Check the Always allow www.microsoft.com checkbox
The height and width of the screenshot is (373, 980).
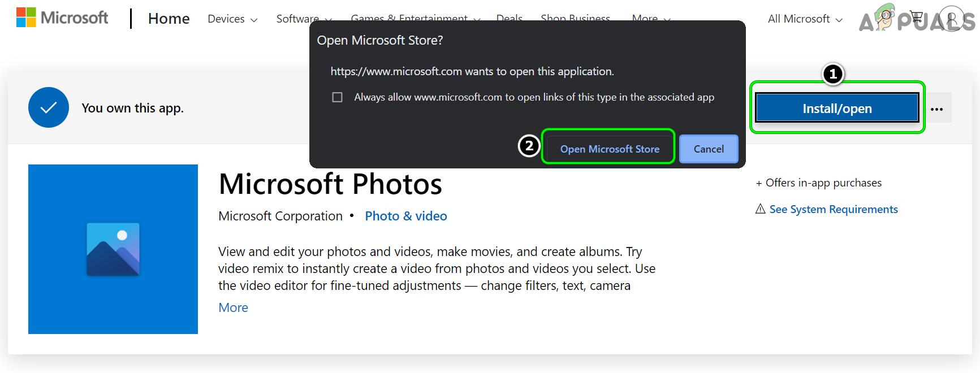tap(338, 97)
